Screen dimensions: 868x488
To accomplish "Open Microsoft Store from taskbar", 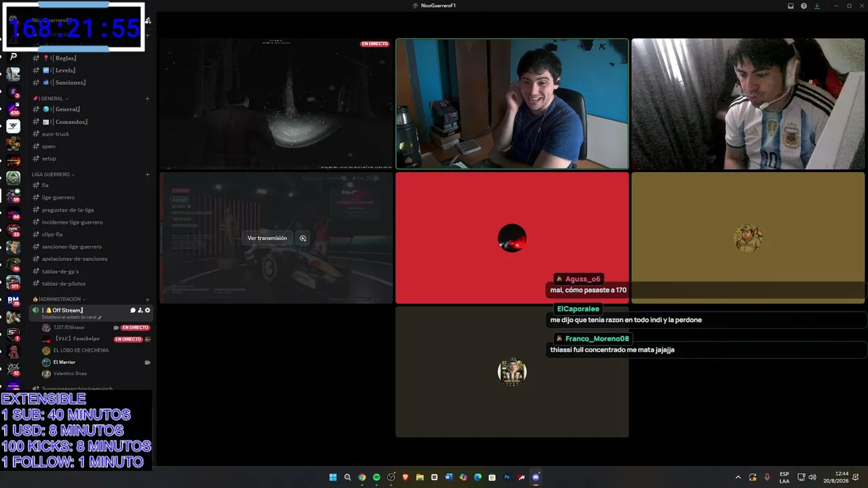I will (x=492, y=477).
